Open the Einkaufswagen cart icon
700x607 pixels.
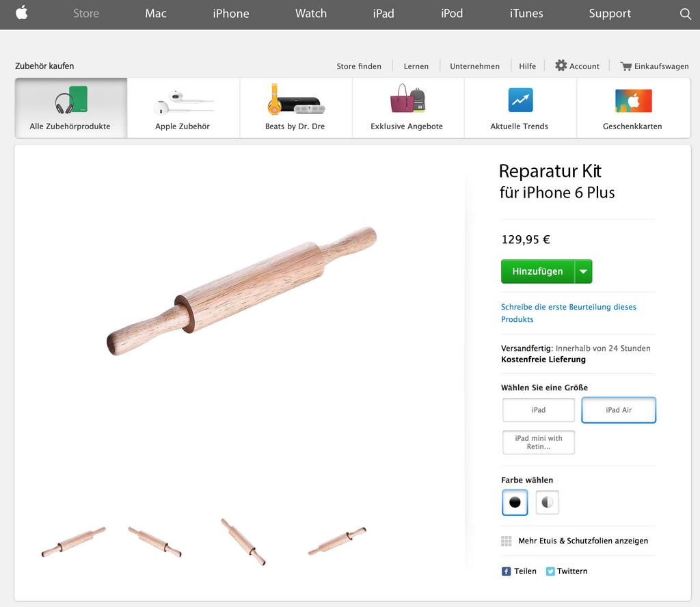click(626, 66)
